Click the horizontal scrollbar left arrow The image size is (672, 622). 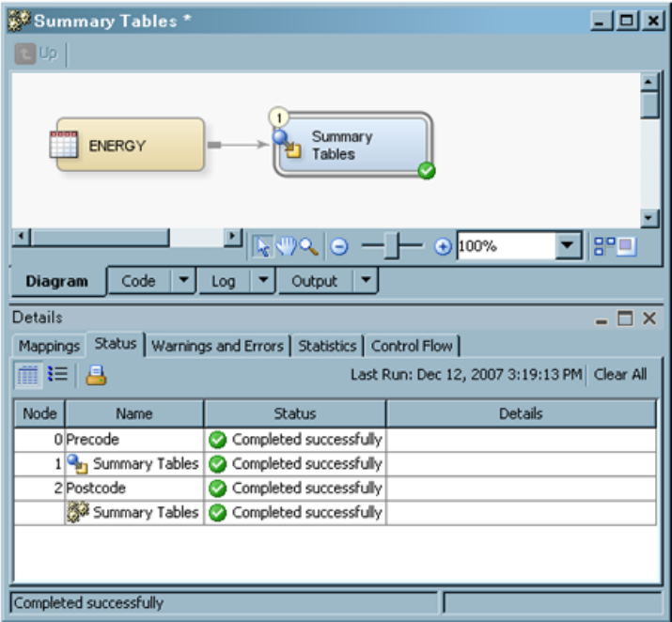point(21,237)
